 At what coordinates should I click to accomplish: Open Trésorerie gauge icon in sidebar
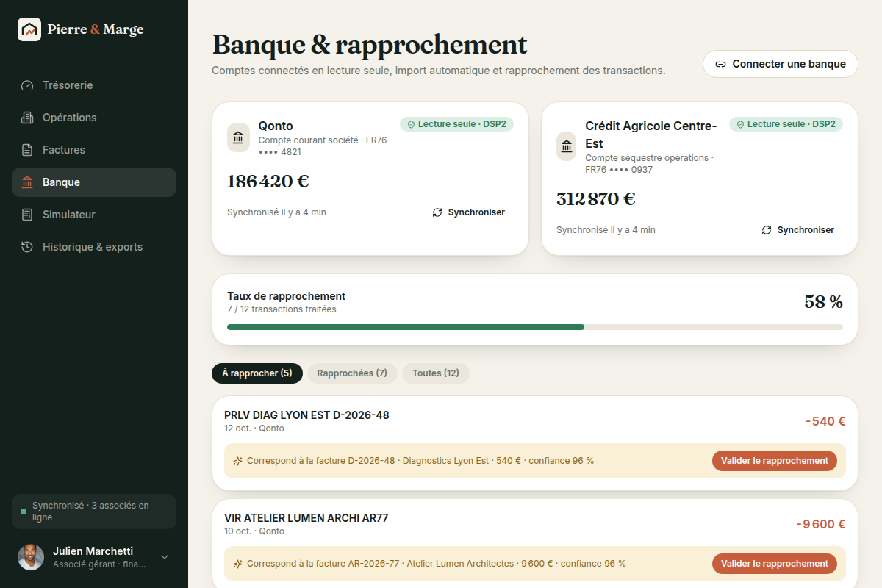27,85
